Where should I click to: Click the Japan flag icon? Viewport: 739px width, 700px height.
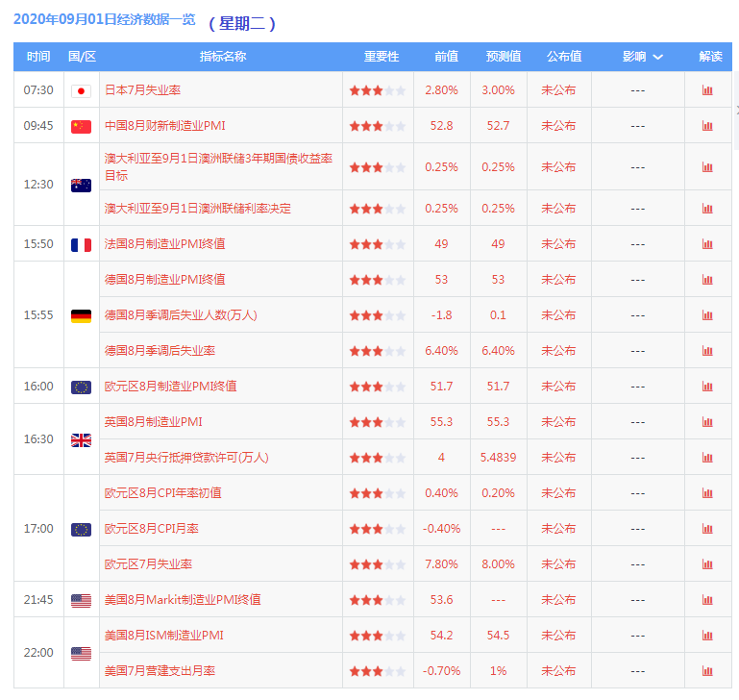pyautogui.click(x=81, y=90)
